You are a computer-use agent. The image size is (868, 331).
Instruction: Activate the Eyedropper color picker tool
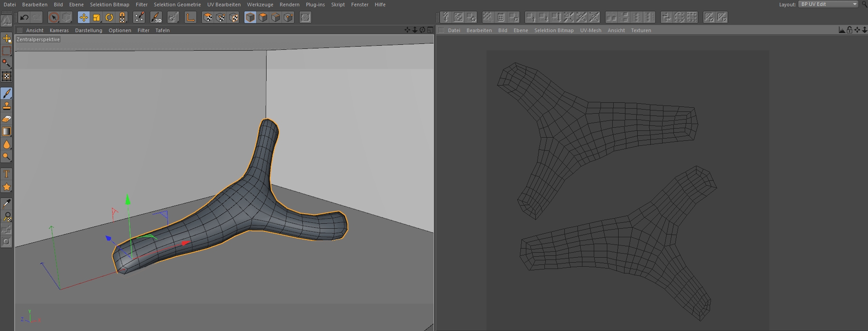coord(7,204)
